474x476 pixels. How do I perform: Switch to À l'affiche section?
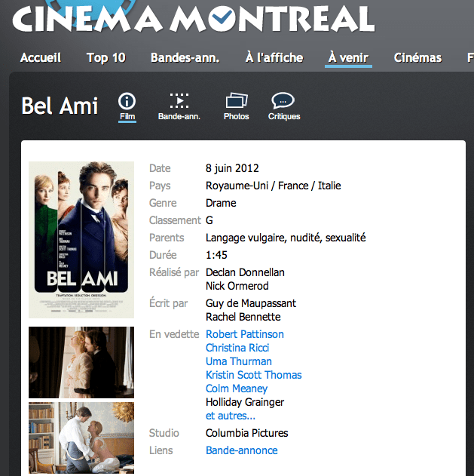tap(274, 57)
